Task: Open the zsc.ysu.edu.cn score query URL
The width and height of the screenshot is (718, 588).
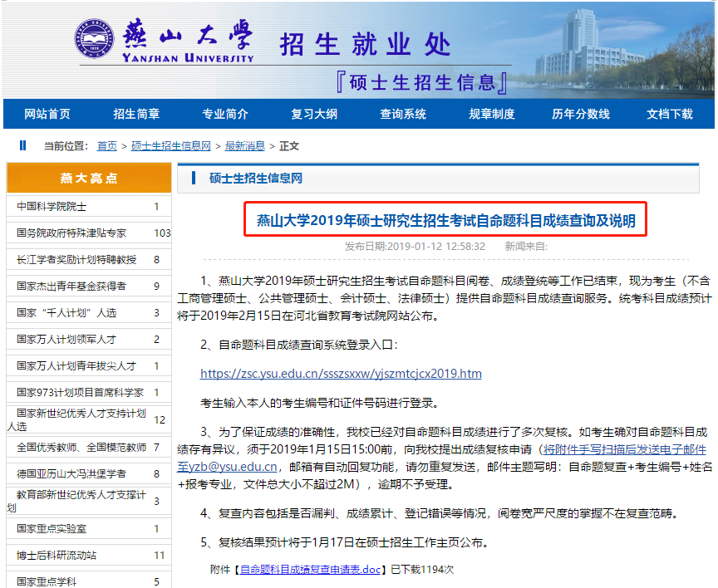Action: [341, 374]
